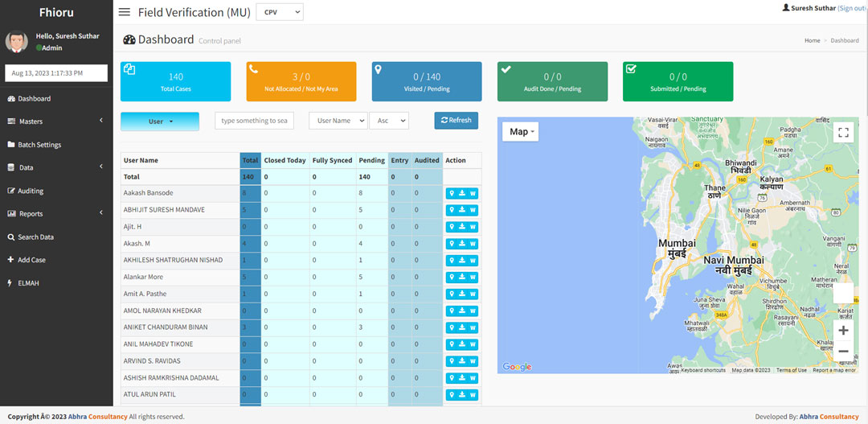Click the Refresh button
The height and width of the screenshot is (424, 868).
click(x=456, y=121)
